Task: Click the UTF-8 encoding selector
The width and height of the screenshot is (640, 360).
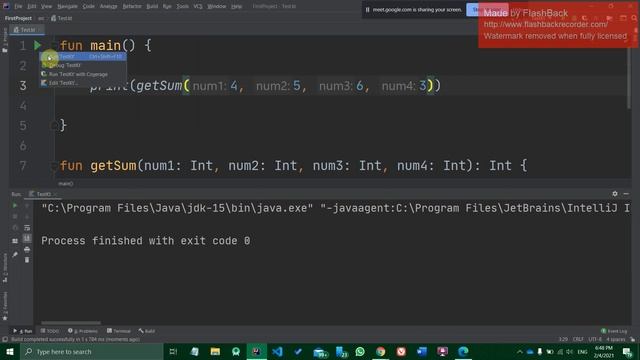Action: [x=595, y=340]
